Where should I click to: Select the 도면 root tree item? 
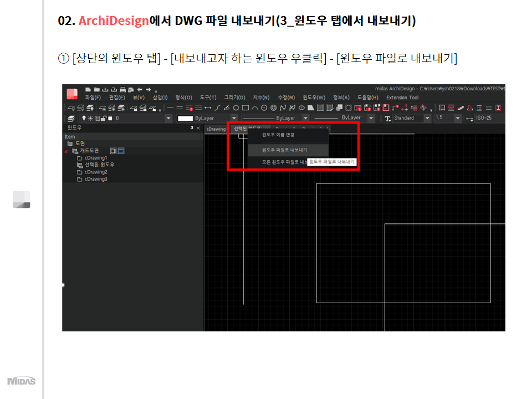pyautogui.click(x=80, y=144)
